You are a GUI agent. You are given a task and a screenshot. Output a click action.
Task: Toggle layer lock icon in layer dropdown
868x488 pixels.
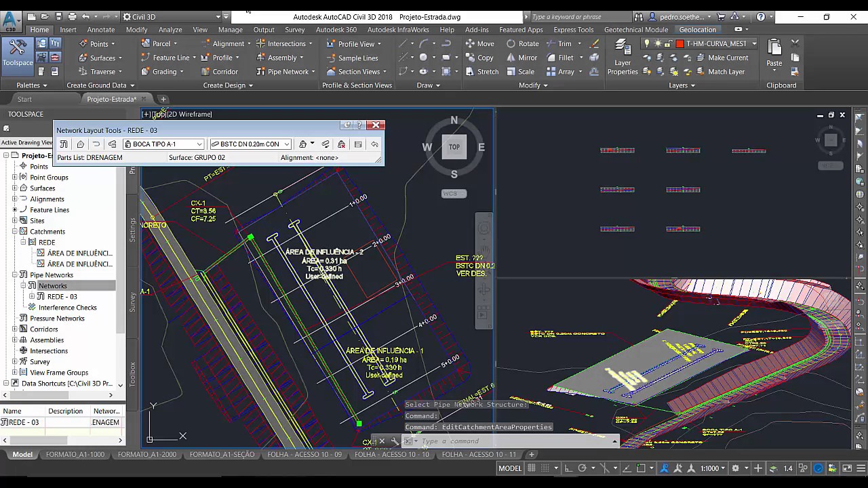[669, 43]
